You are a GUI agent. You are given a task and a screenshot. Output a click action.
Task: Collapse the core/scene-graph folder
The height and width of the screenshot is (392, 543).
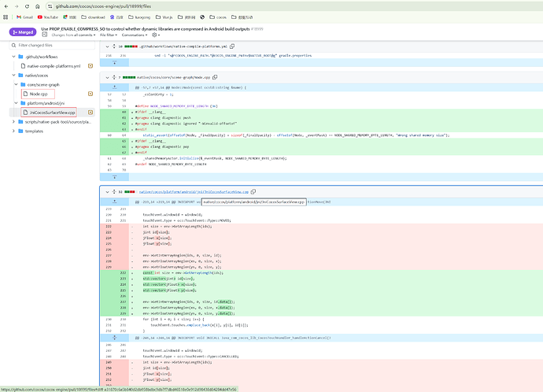(x=16, y=84)
